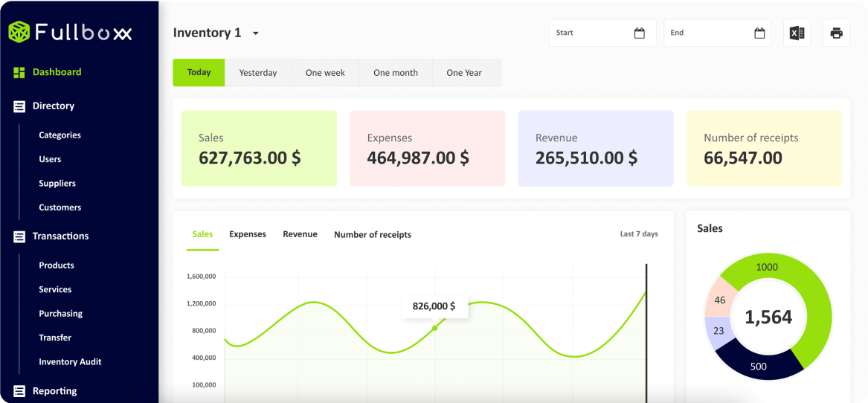This screenshot has width=868, height=403.
Task: Click the Expenses summary card
Action: [428, 149]
